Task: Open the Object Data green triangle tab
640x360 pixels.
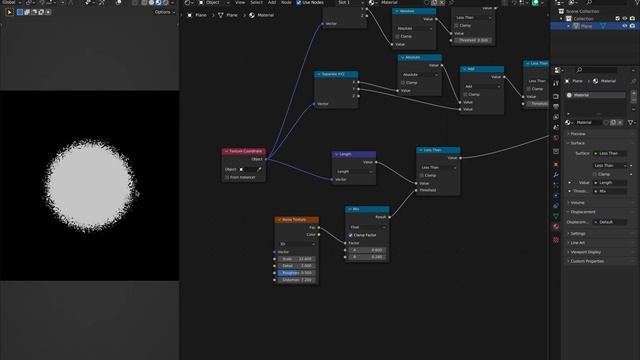Action: tap(556, 216)
